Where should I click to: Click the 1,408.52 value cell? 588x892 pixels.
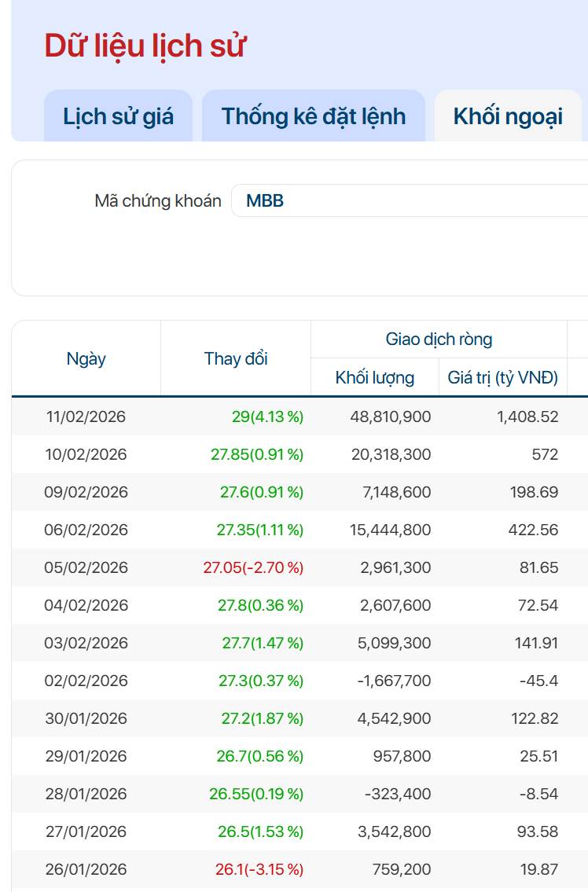(527, 417)
